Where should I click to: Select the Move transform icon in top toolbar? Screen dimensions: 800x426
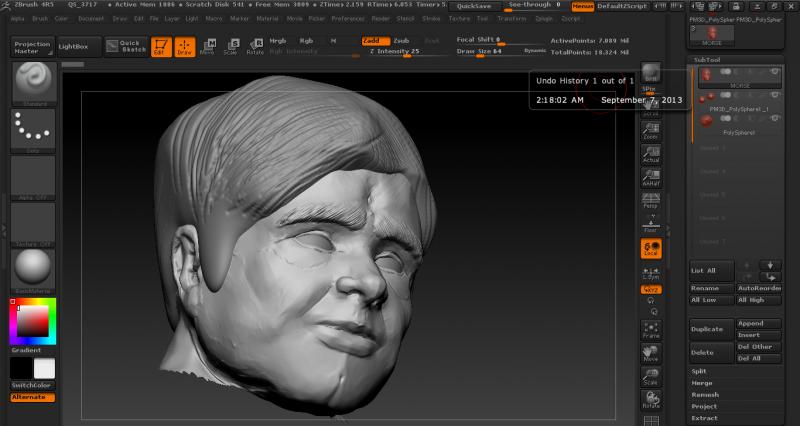(x=208, y=46)
